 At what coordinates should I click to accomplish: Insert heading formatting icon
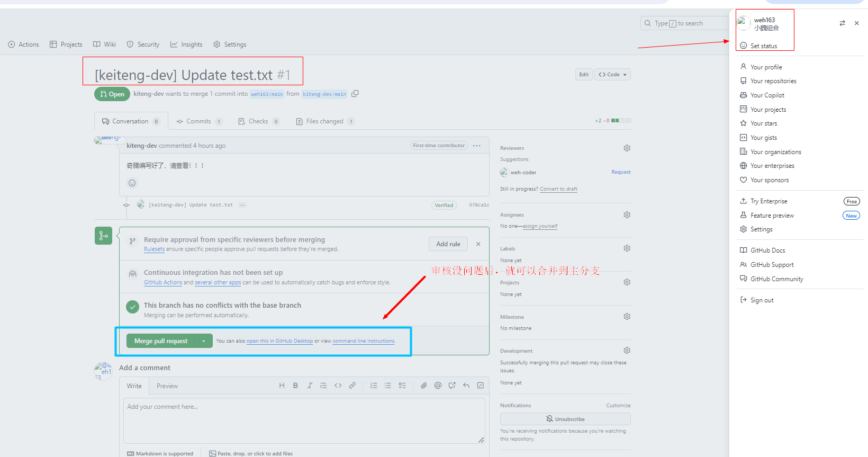[282, 386]
